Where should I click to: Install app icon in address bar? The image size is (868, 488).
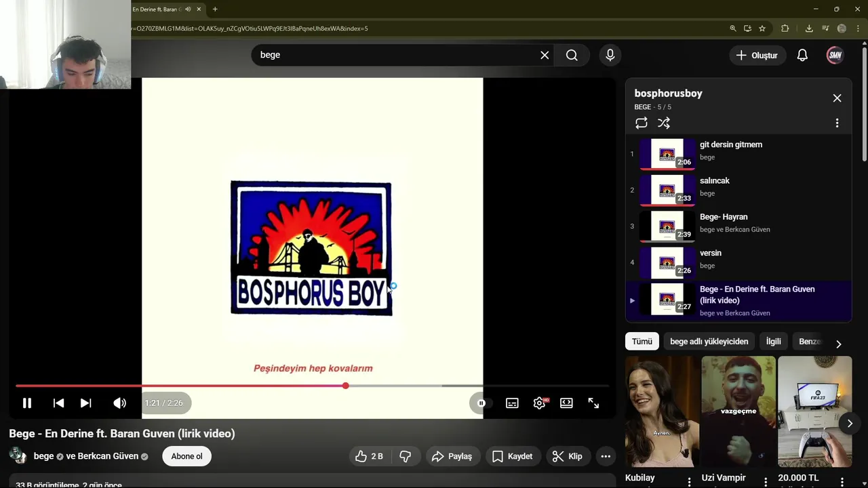click(747, 28)
